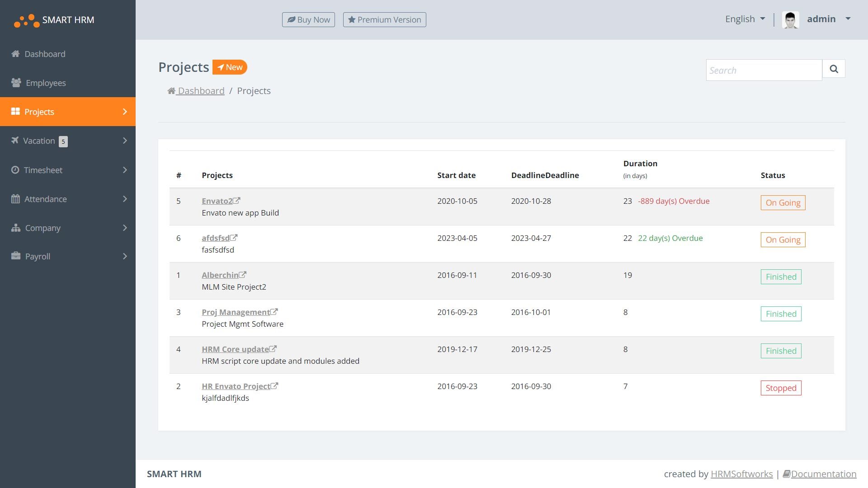This screenshot has height=488, width=868.
Task: Click the external link icon beside Alberchin
Action: pyautogui.click(x=243, y=275)
